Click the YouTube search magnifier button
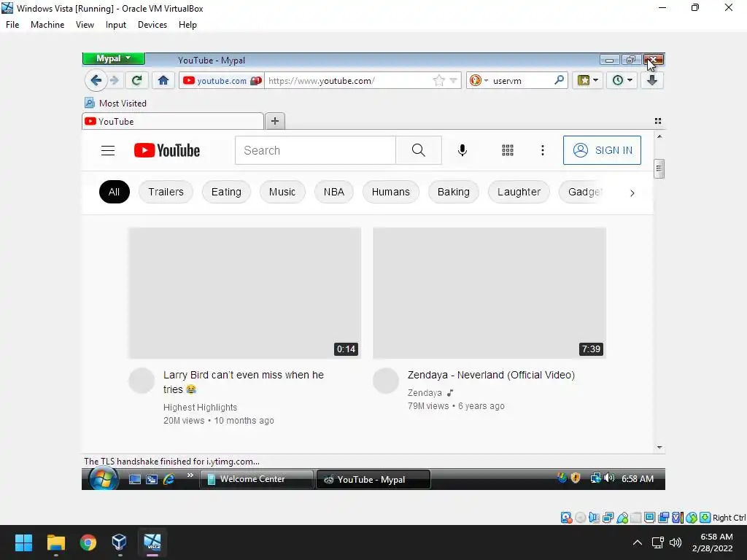 coord(418,150)
